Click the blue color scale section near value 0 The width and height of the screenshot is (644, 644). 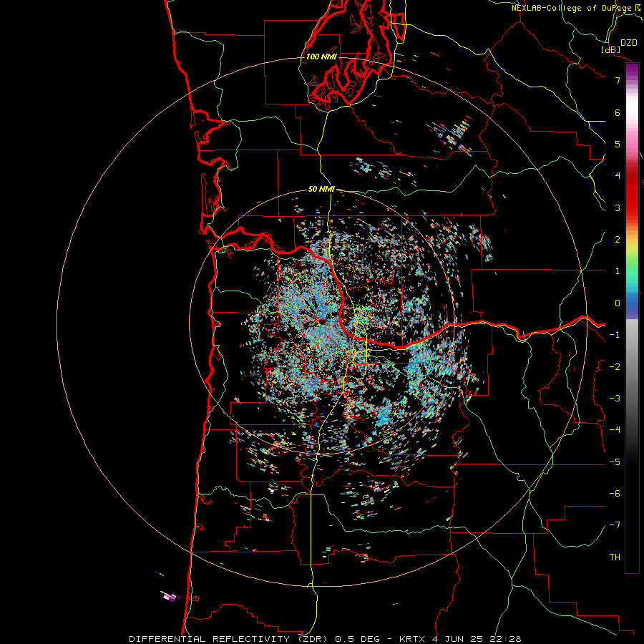pos(632,303)
